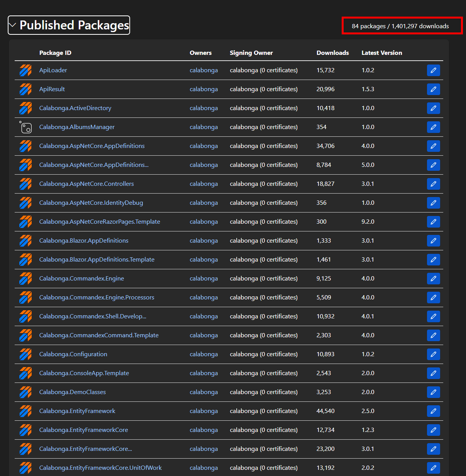The height and width of the screenshot is (476, 466).
Task: Edit the ApiResult package
Action: [433, 89]
